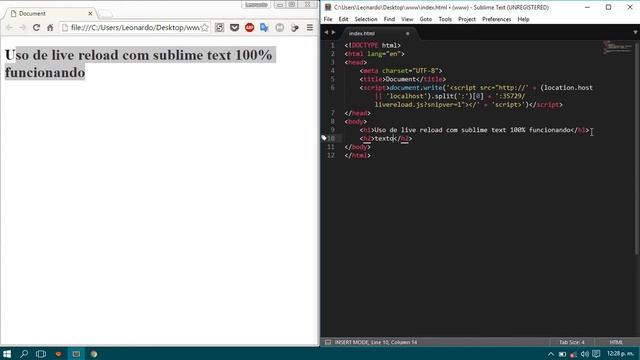Go forward in Chrome browser
Screen dimensions: 640x360
coord(22,28)
